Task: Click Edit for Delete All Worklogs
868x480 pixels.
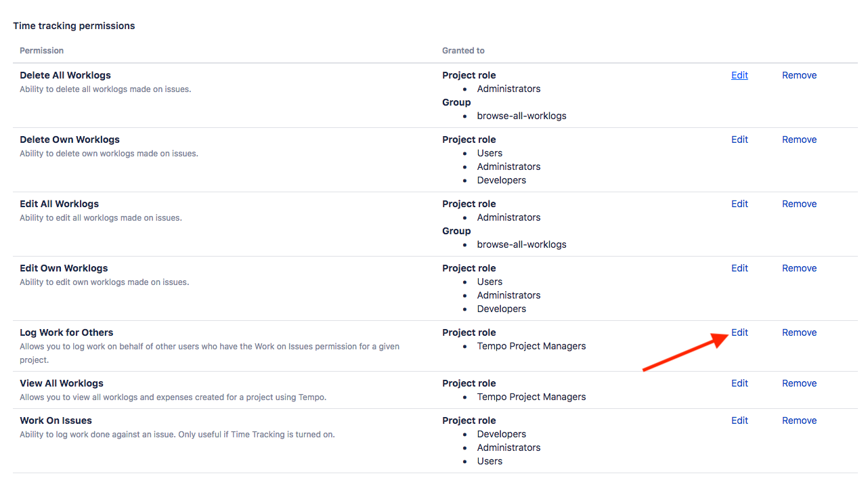Action: tap(739, 75)
